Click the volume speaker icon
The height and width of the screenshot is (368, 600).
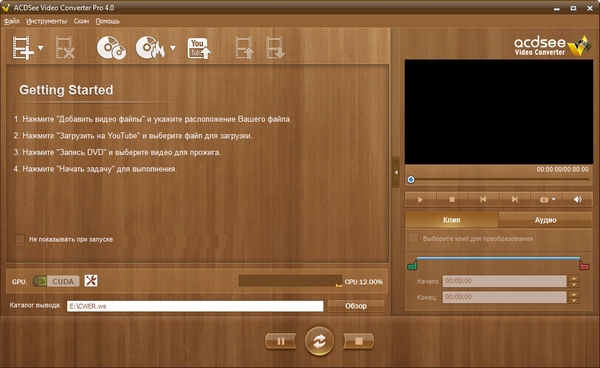pos(578,199)
